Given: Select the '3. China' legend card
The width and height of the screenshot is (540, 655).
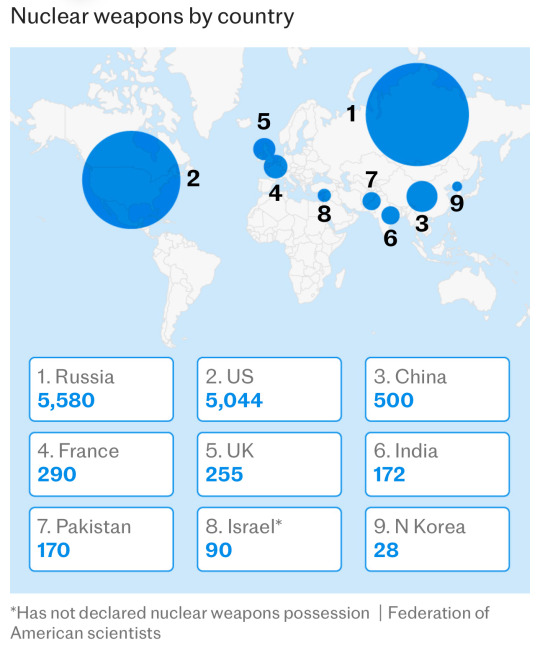Looking at the screenshot, I should (x=437, y=389).
